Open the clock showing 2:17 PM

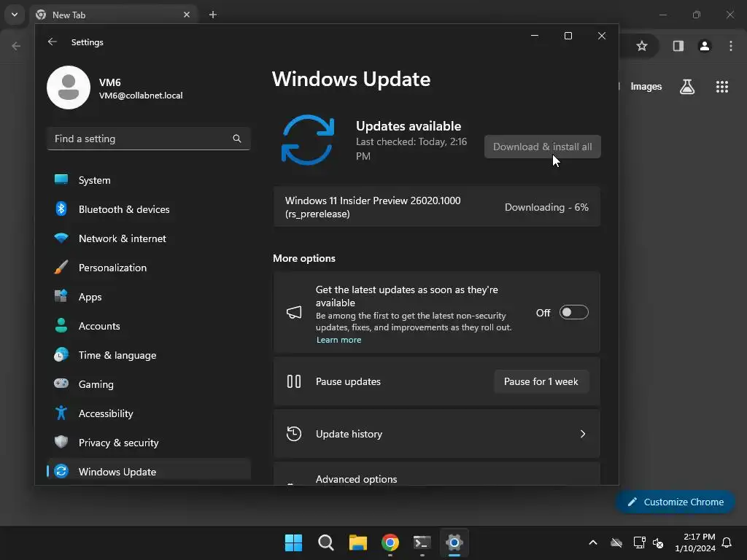(x=695, y=542)
